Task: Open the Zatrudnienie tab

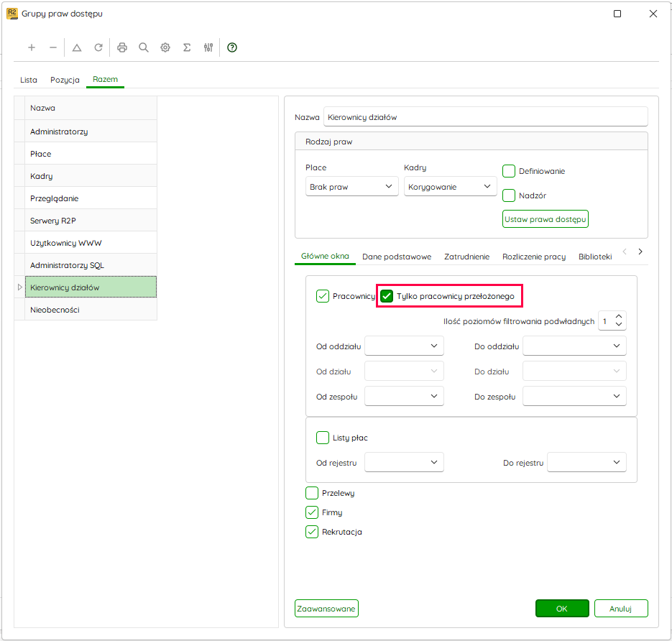Action: coord(466,257)
